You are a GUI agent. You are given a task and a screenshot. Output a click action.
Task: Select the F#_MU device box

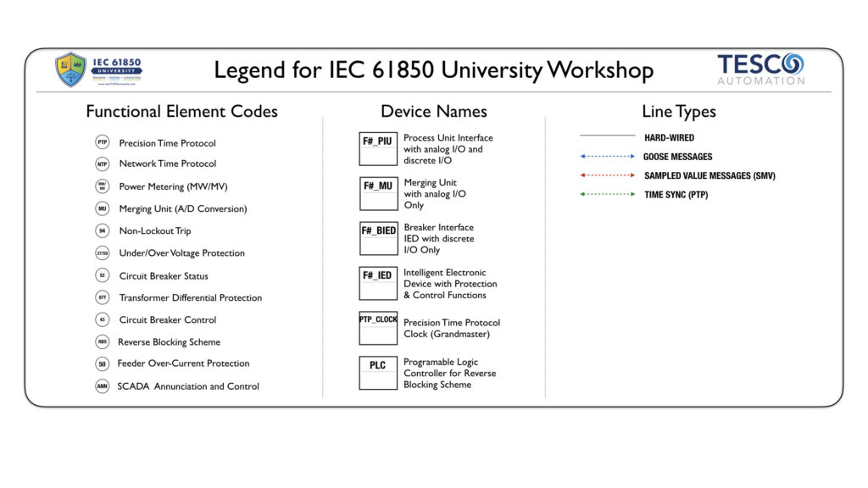pos(379,194)
